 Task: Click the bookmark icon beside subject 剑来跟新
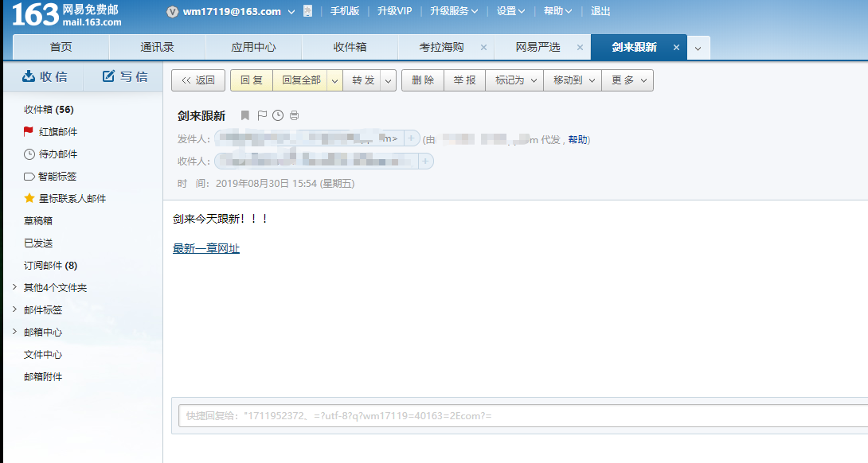(x=245, y=115)
